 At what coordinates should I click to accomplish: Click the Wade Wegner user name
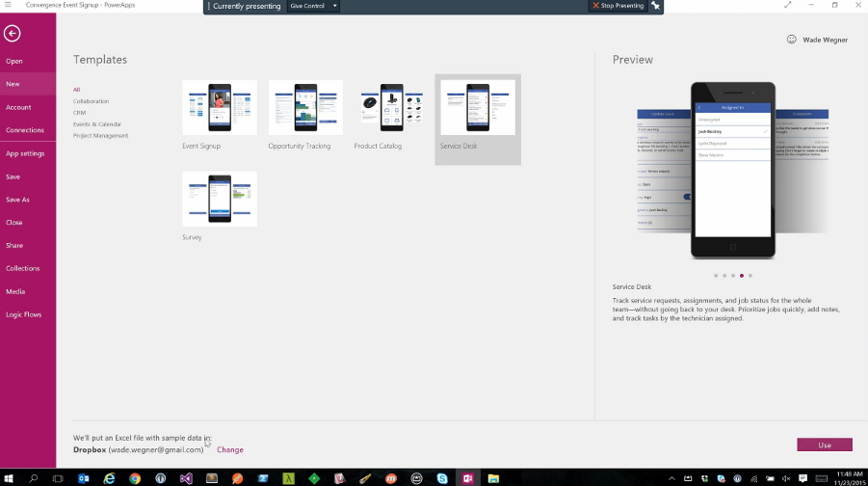point(826,40)
